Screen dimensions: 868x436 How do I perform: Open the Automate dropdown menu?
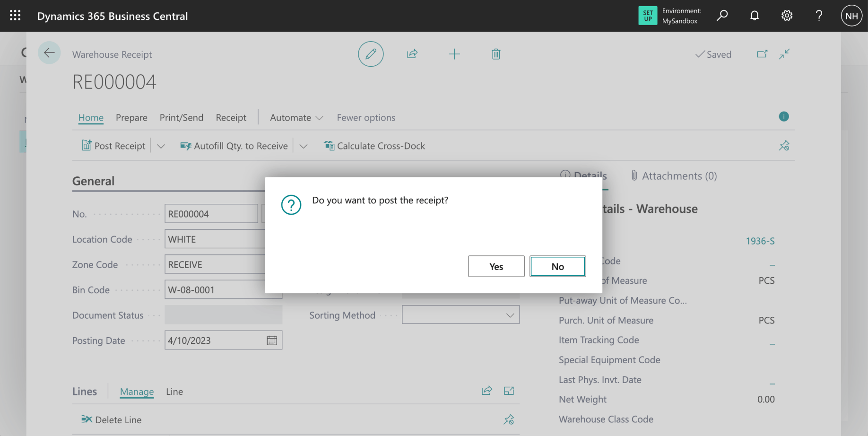point(296,117)
